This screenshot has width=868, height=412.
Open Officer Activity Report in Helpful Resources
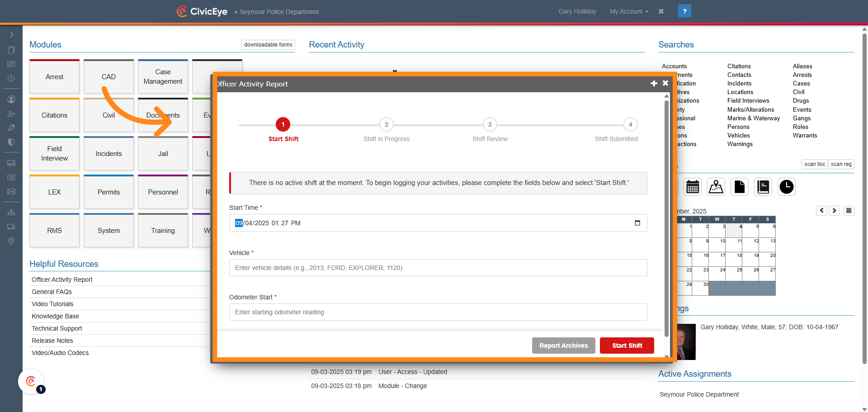point(62,279)
